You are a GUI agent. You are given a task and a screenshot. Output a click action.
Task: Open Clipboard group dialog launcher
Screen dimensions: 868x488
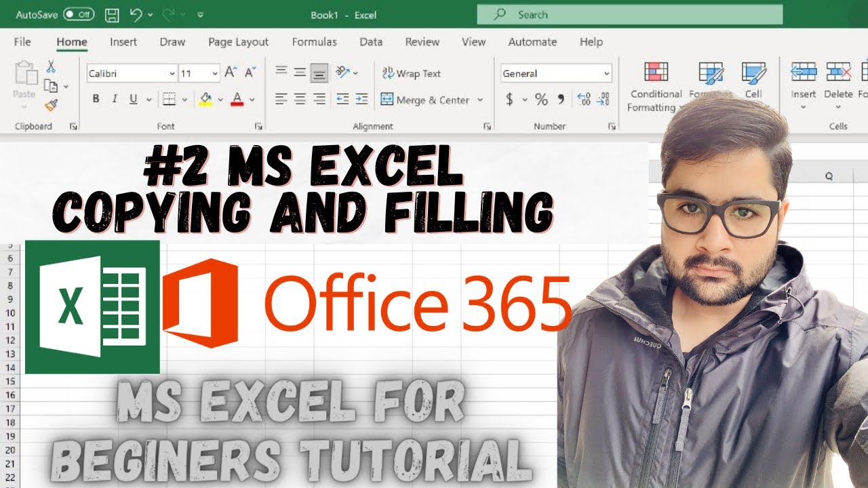coord(73,126)
